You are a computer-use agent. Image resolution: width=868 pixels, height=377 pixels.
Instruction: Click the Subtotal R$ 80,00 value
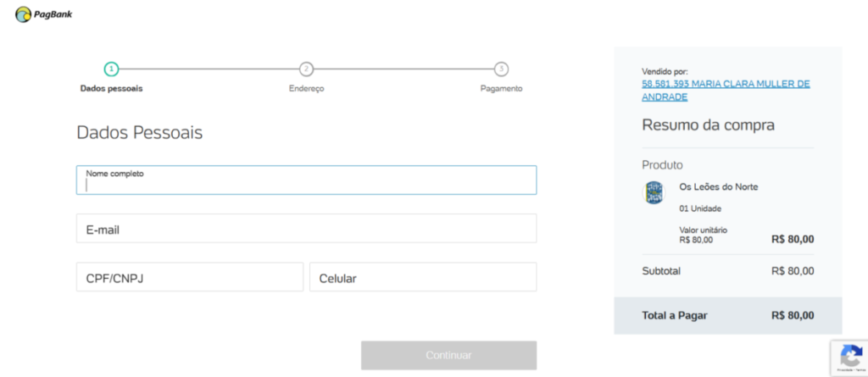793,271
